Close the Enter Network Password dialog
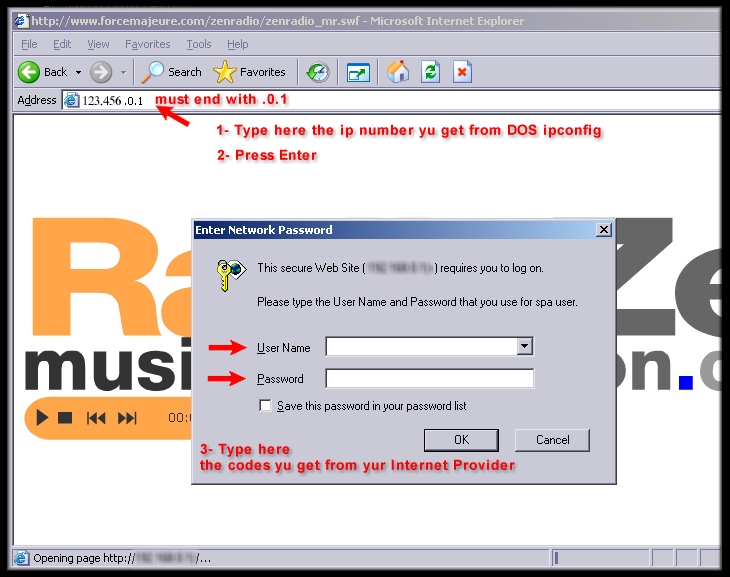 click(604, 230)
